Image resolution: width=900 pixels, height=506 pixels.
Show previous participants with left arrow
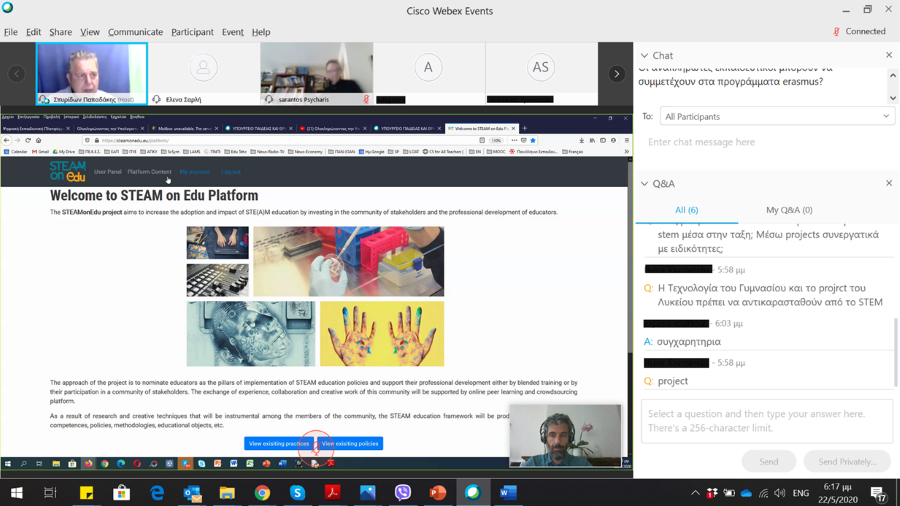point(17,74)
